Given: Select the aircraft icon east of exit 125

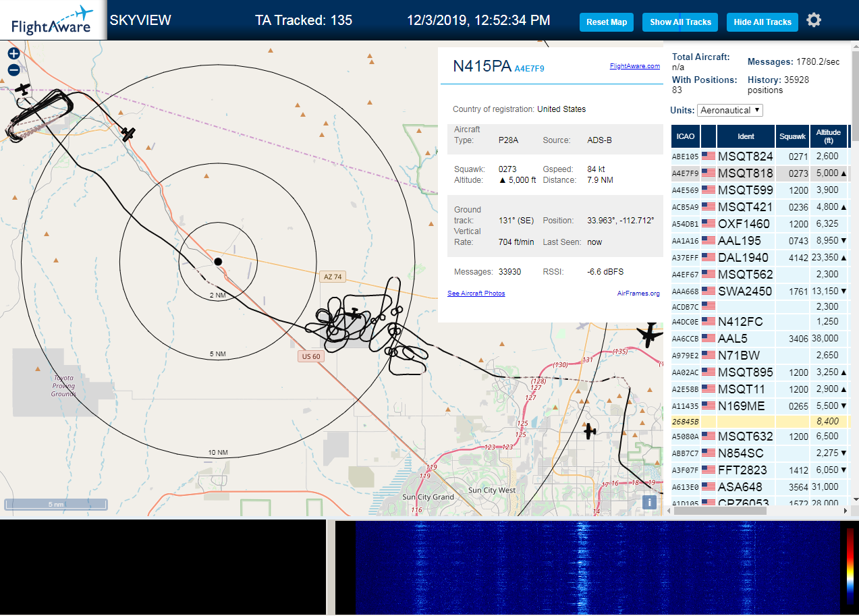Looking at the screenshot, I should 590,430.
